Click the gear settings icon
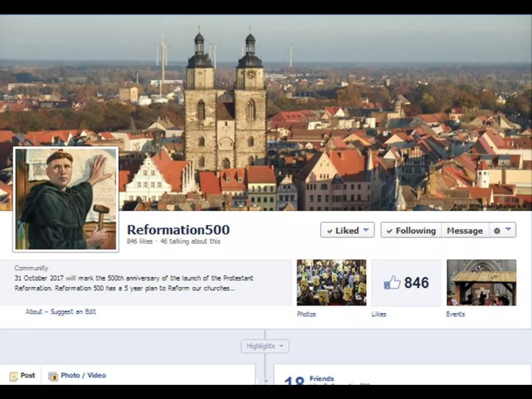532x399 pixels. [x=497, y=231]
